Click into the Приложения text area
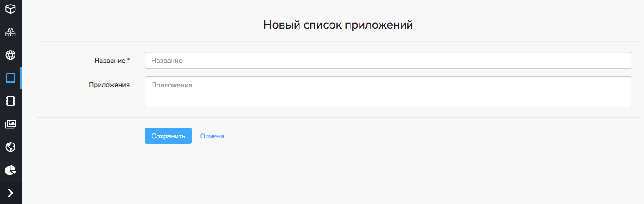The height and width of the screenshot is (204, 644). click(x=388, y=92)
